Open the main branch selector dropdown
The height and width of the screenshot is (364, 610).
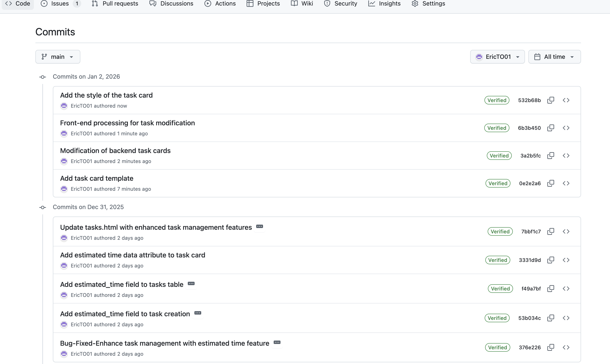coord(58,57)
